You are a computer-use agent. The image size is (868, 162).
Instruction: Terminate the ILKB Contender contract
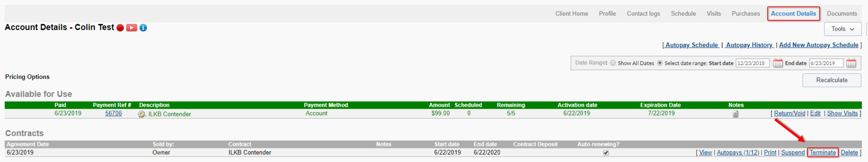[822, 152]
